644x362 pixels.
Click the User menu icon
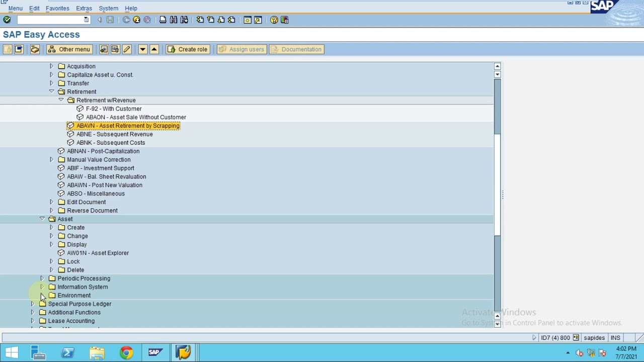coord(8,49)
